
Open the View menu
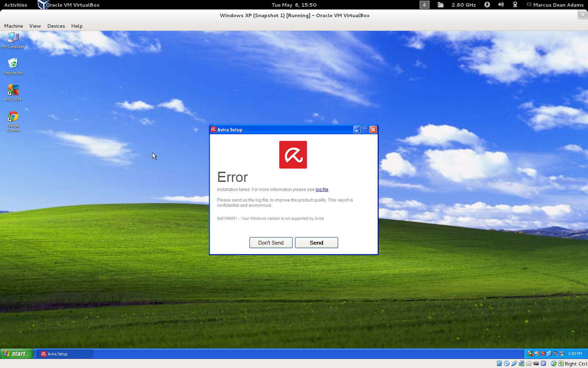35,26
